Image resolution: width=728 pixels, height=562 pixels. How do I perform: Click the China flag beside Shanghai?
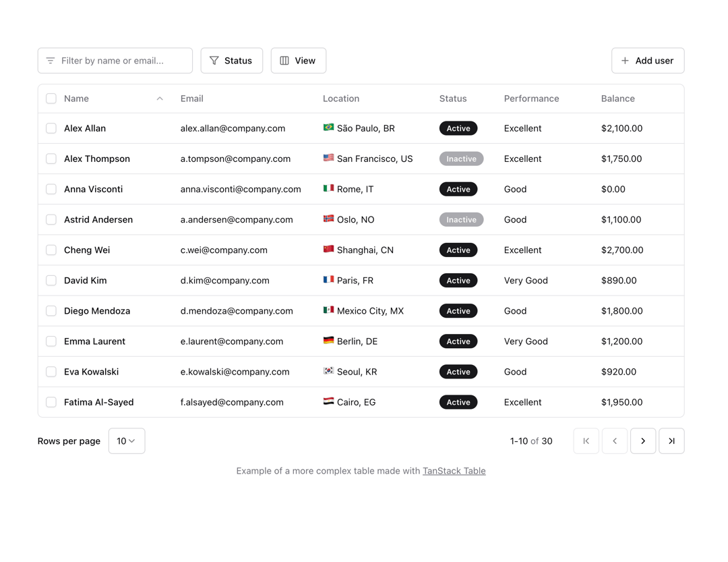(328, 249)
